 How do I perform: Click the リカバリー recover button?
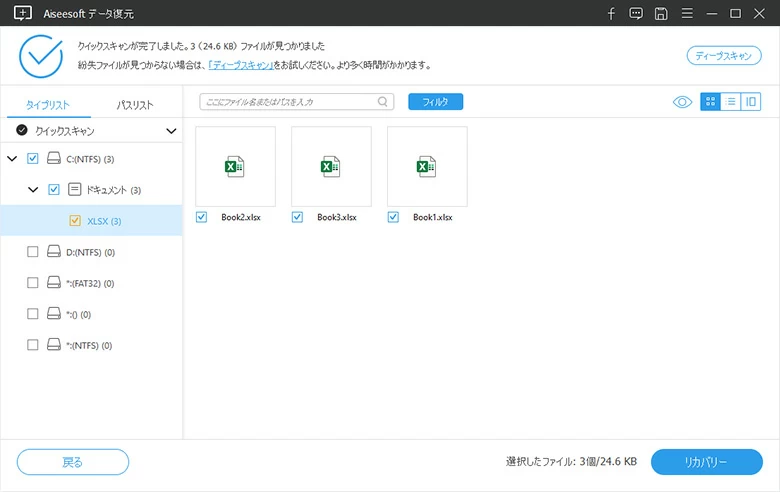click(707, 462)
